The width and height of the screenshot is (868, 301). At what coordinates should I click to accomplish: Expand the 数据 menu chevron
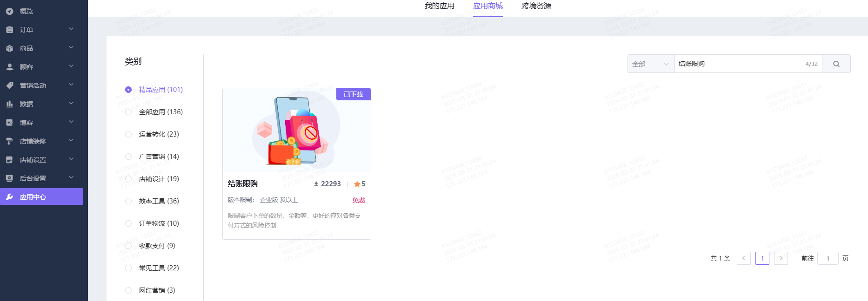tap(71, 103)
